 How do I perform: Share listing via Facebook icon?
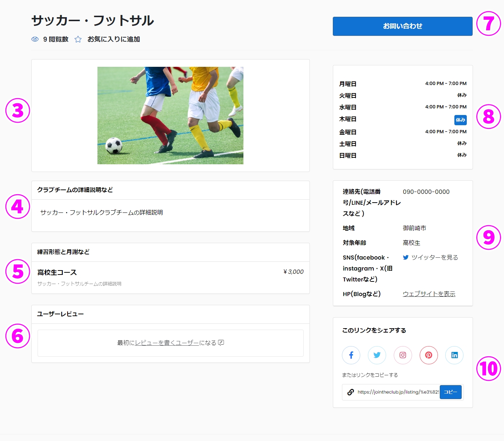click(x=351, y=355)
